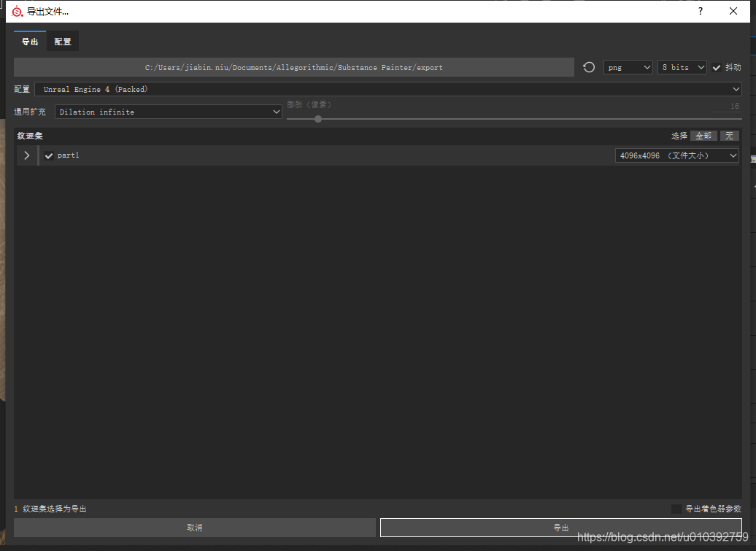
Task: Click the export path field
Action: (293, 67)
